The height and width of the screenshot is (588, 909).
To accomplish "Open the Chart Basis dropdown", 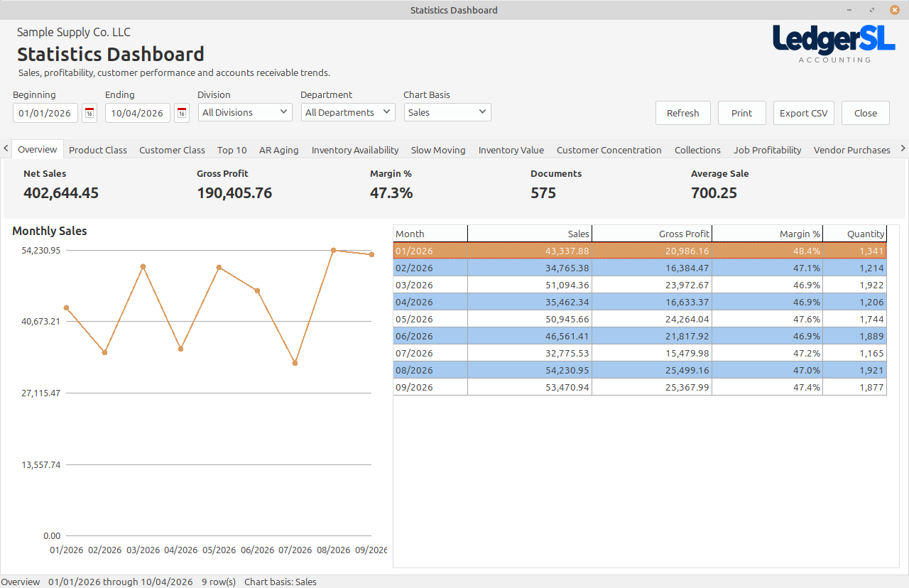I will [x=447, y=112].
